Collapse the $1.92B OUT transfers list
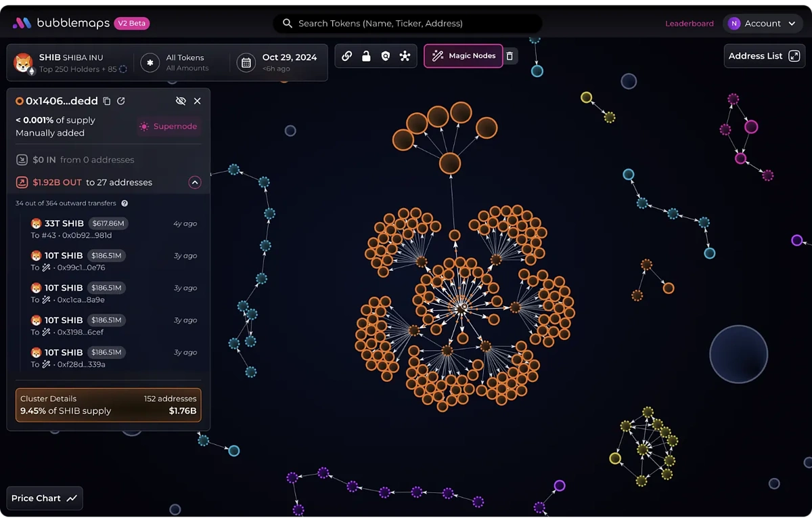The image size is (812, 522). tap(195, 182)
